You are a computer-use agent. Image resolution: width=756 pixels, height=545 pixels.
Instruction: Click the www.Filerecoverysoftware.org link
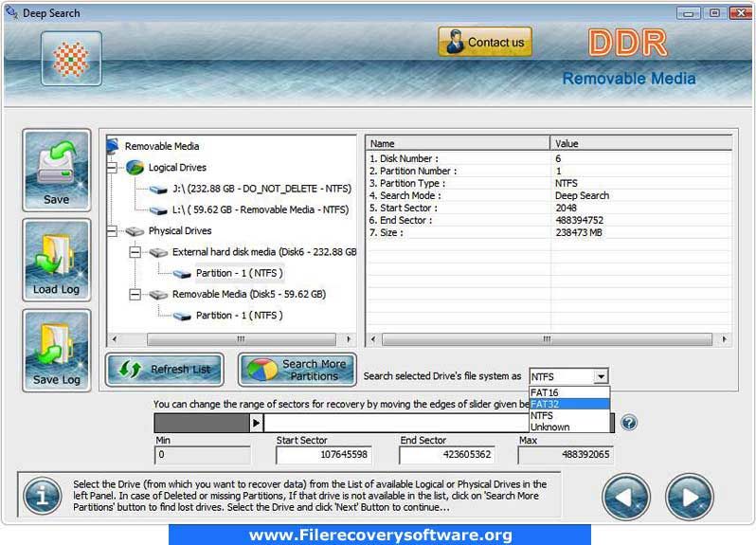pos(380,535)
